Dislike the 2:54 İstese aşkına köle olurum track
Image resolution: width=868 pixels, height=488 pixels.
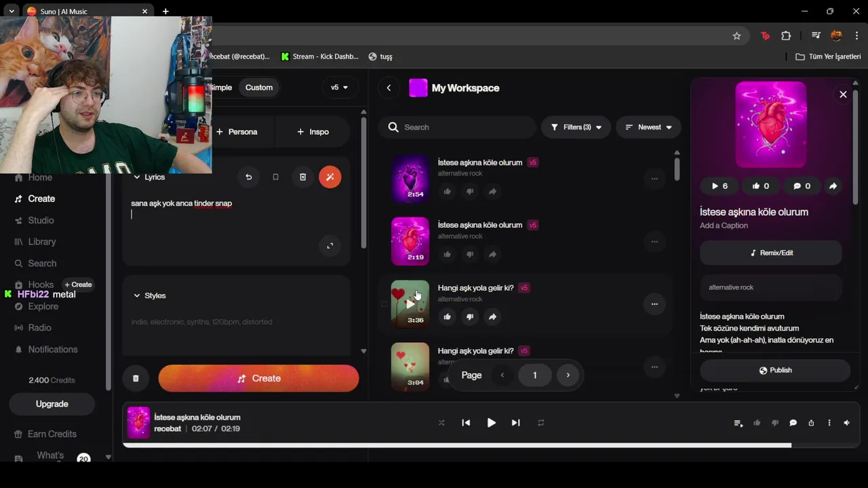470,192
